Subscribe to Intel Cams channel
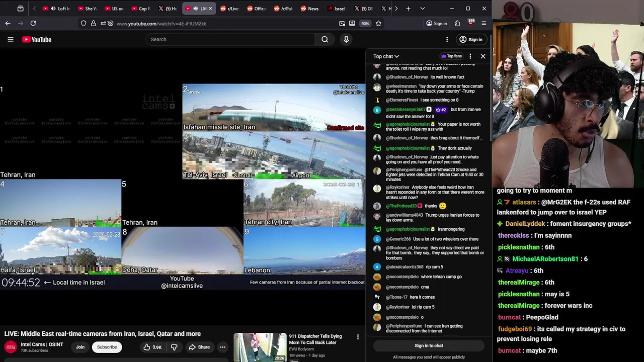 (x=107, y=347)
